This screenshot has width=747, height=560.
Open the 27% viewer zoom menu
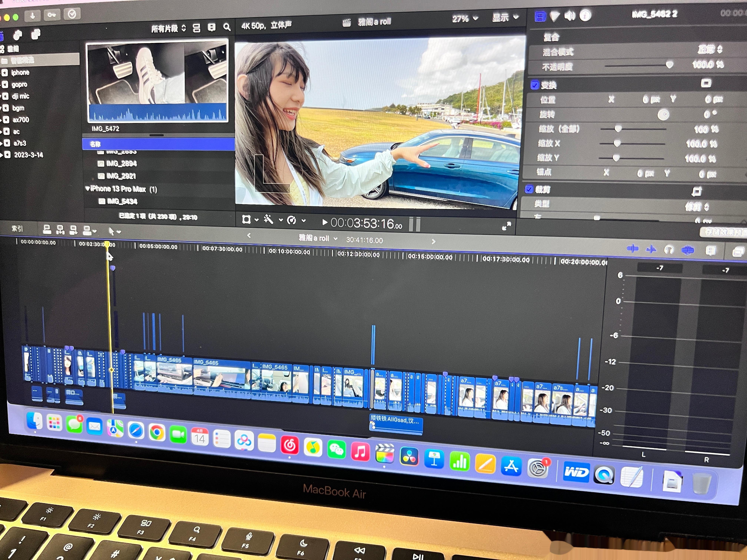(465, 19)
